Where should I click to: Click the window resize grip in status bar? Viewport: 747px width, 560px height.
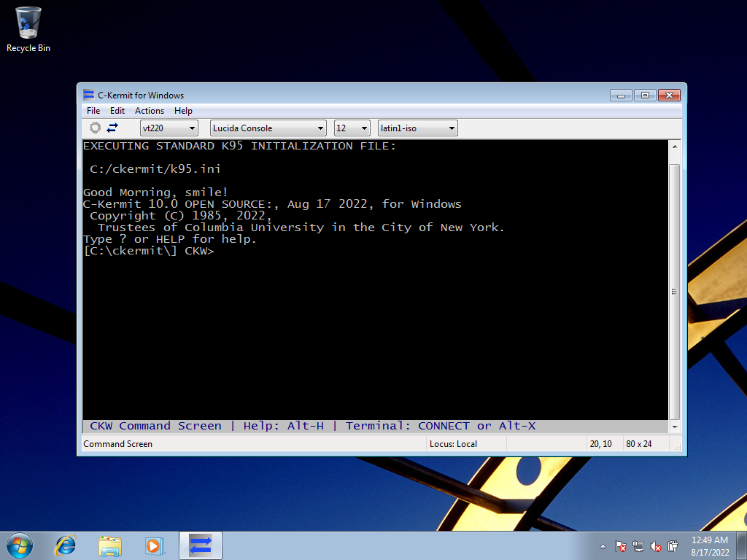pyautogui.click(x=677, y=446)
